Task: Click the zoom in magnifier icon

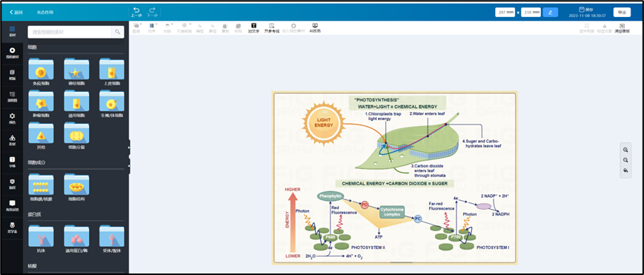Action: click(625, 150)
